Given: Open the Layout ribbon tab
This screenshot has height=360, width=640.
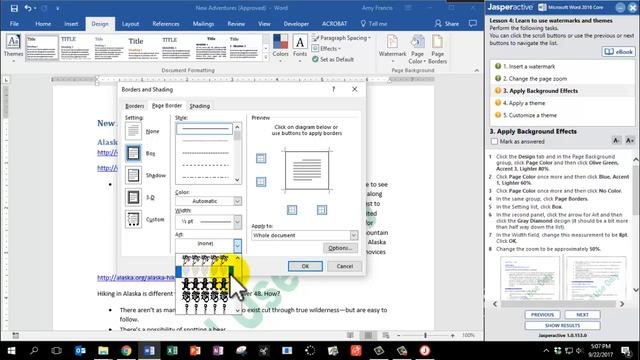Looking at the screenshot, I should click(130, 24).
